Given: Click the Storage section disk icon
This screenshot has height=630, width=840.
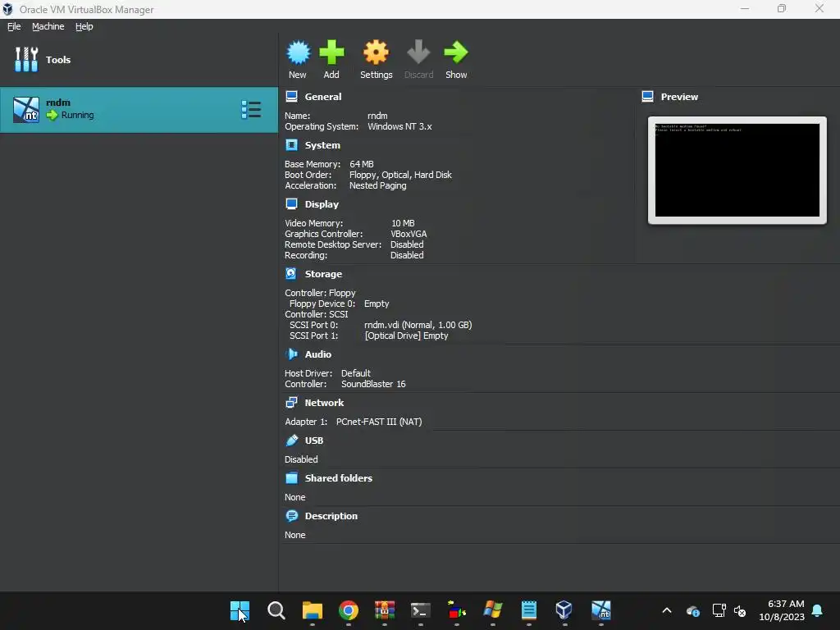Looking at the screenshot, I should (291, 274).
